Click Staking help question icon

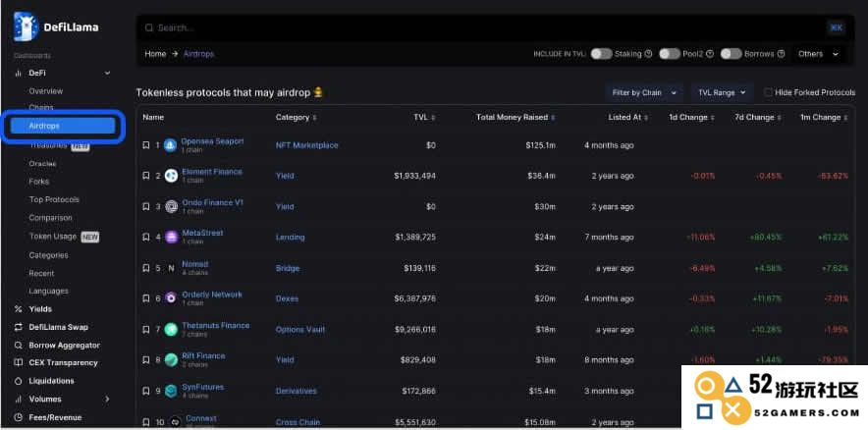648,54
